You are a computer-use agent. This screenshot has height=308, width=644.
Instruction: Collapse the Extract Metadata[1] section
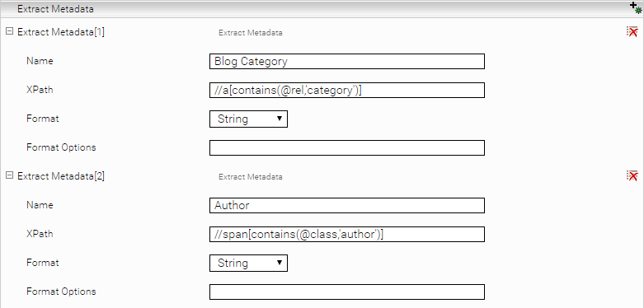(9, 31)
